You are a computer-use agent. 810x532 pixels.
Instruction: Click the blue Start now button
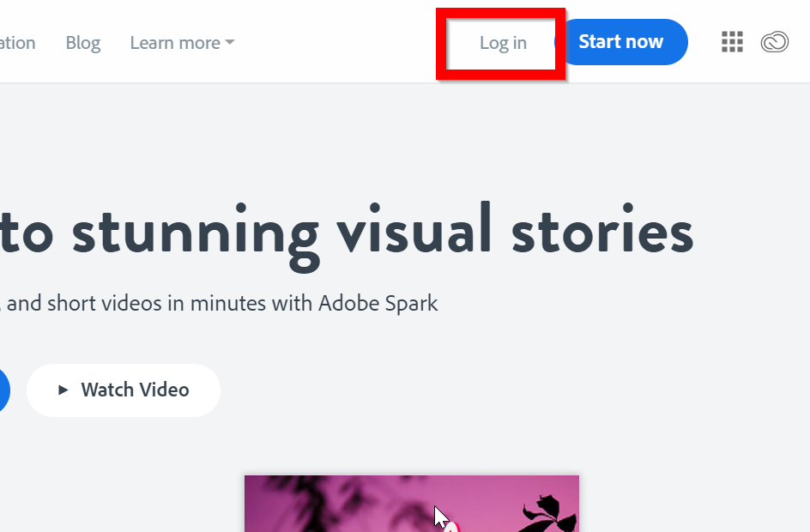pos(621,42)
